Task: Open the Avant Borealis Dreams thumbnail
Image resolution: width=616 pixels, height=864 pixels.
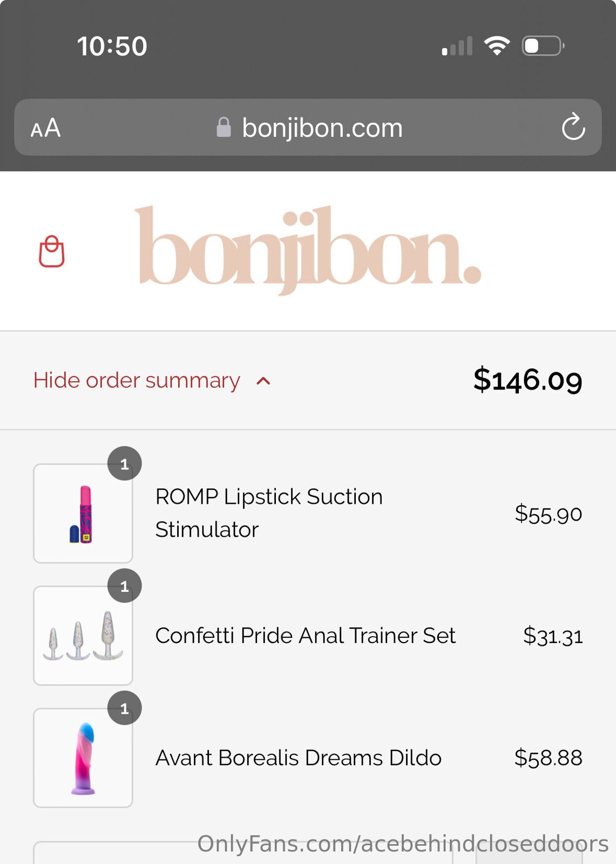Action: [83, 758]
